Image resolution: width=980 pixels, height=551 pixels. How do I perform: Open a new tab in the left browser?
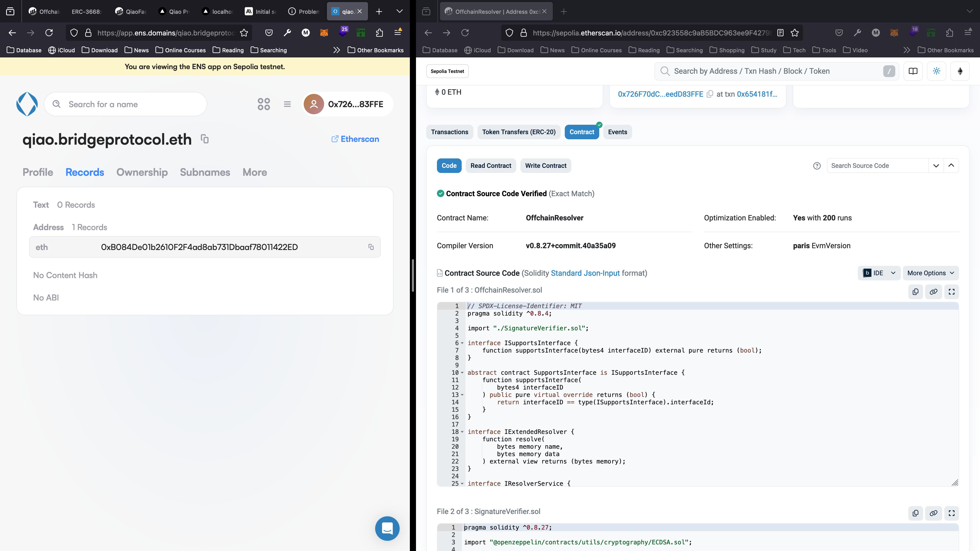tap(379, 11)
